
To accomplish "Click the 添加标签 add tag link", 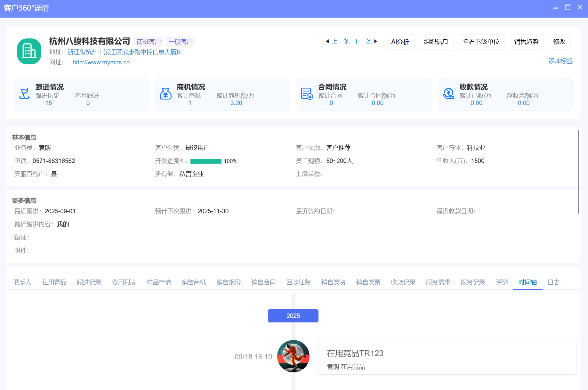I will click(560, 61).
